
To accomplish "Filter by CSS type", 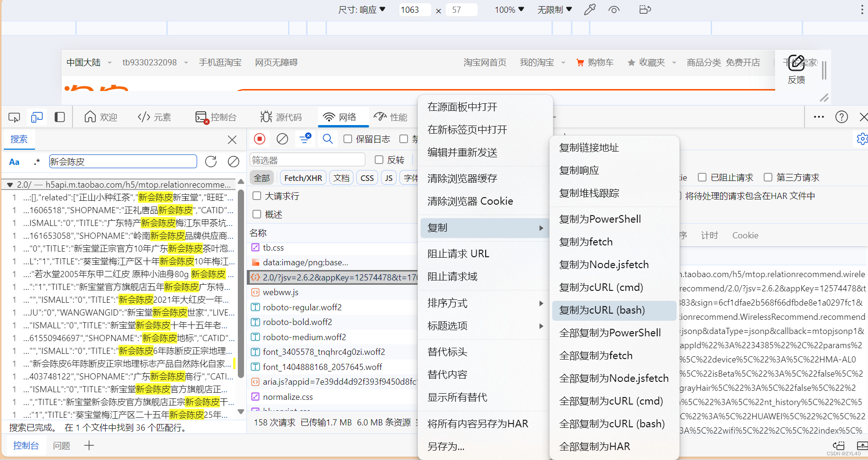I will (x=367, y=178).
